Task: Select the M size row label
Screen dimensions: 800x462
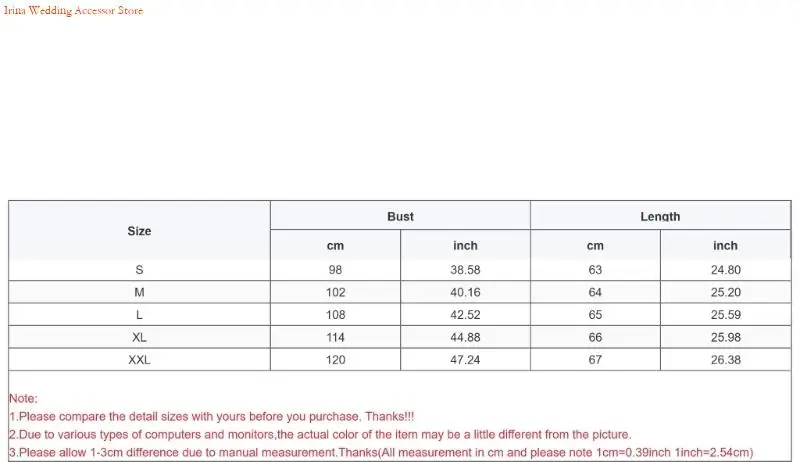Action: pyautogui.click(x=139, y=292)
